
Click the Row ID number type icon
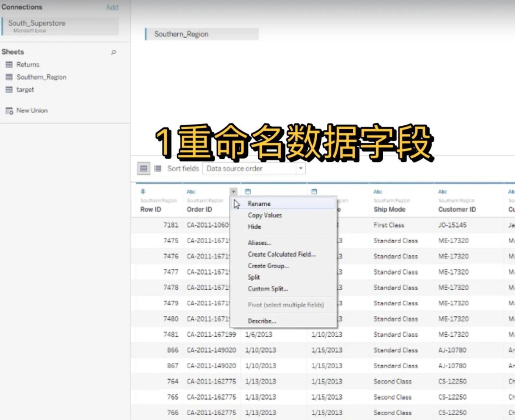(143, 192)
